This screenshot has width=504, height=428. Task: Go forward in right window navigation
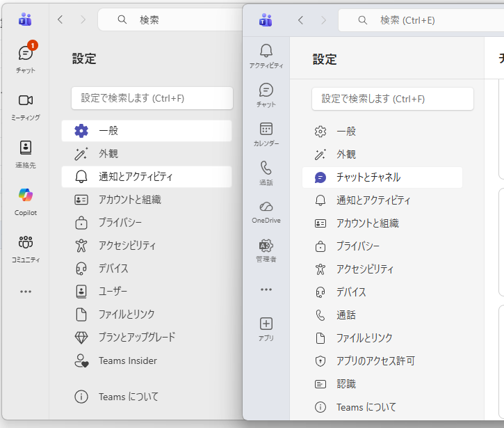pyautogui.click(x=323, y=20)
